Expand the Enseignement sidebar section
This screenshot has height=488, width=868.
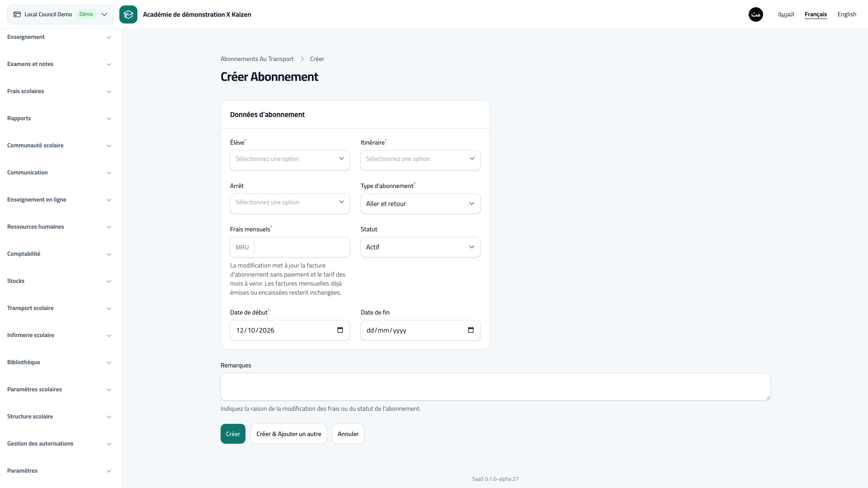[x=59, y=37]
